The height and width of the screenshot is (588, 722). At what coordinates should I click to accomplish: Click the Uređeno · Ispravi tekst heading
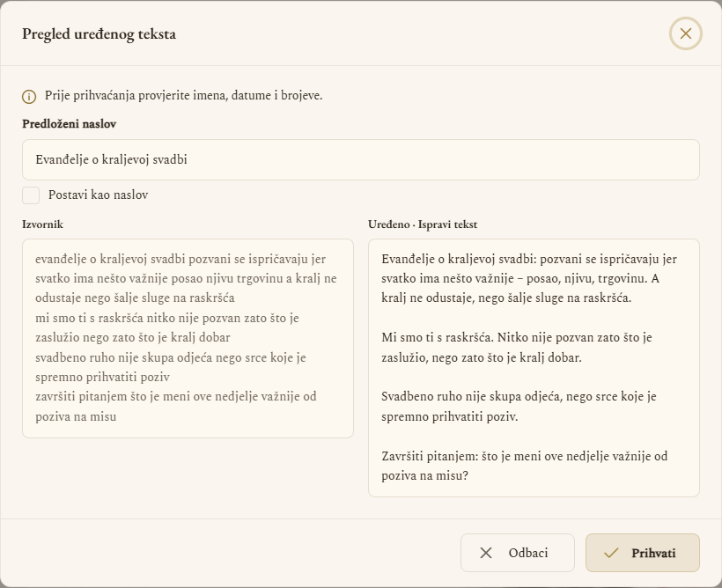point(423,224)
